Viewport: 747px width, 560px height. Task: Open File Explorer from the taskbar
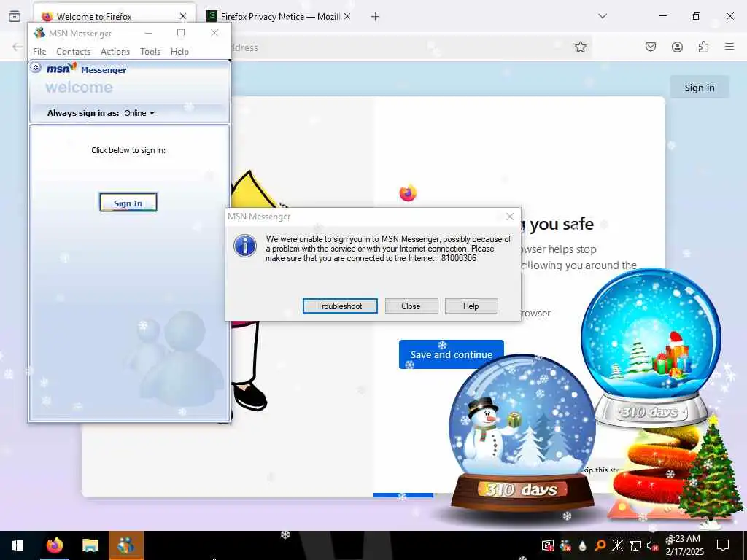pos(90,545)
